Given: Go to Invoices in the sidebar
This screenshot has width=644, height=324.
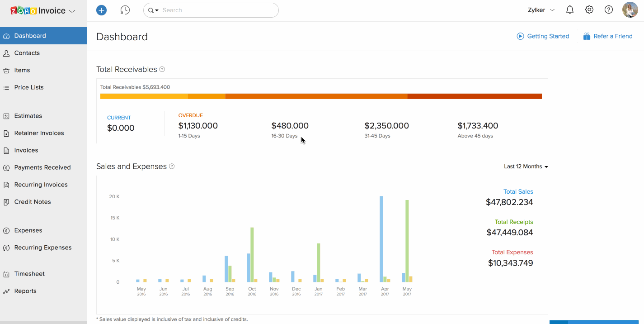Looking at the screenshot, I should pyautogui.click(x=26, y=150).
